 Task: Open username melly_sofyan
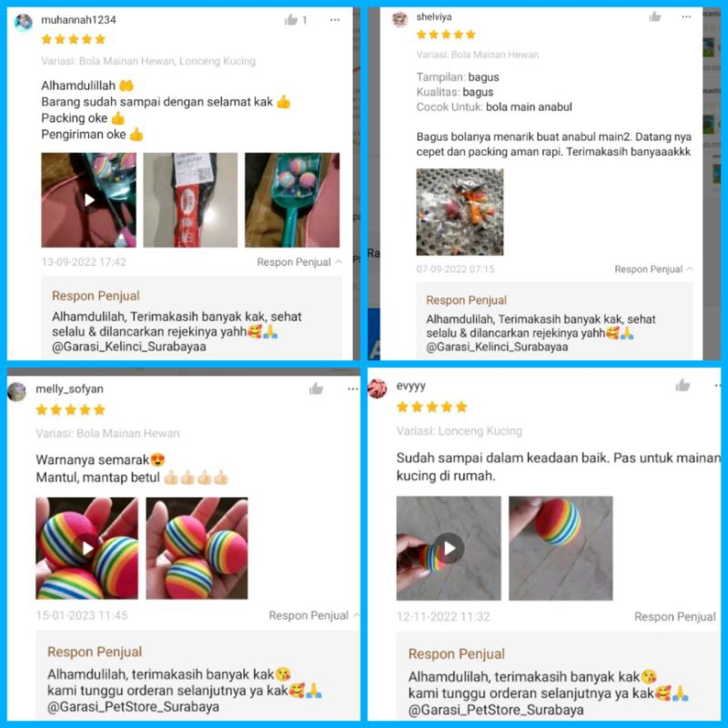[x=70, y=389]
